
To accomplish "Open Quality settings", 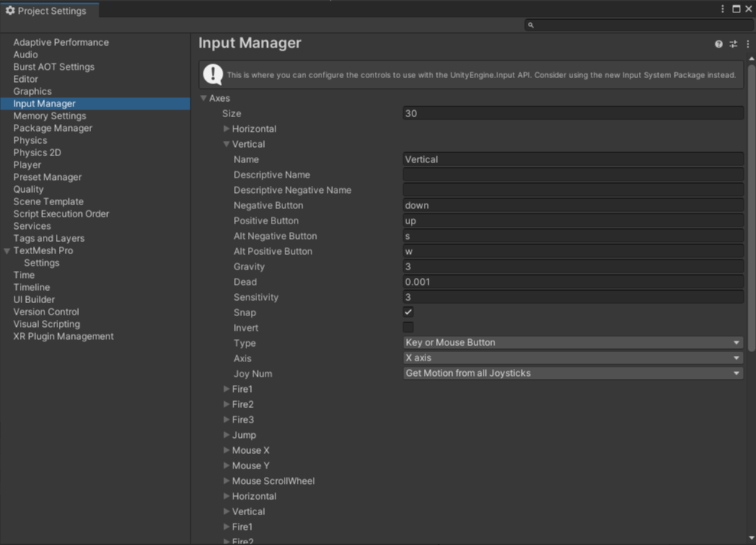I will 28,190.
